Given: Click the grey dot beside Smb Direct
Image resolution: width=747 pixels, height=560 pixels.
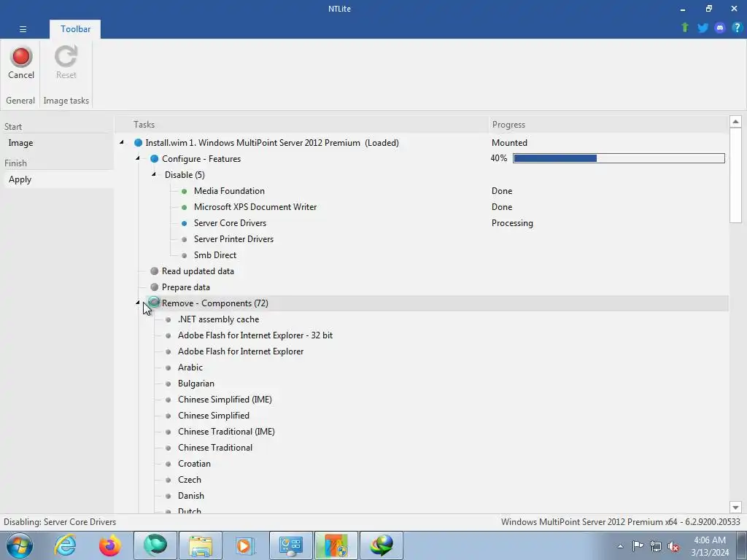Looking at the screenshot, I should point(185,255).
